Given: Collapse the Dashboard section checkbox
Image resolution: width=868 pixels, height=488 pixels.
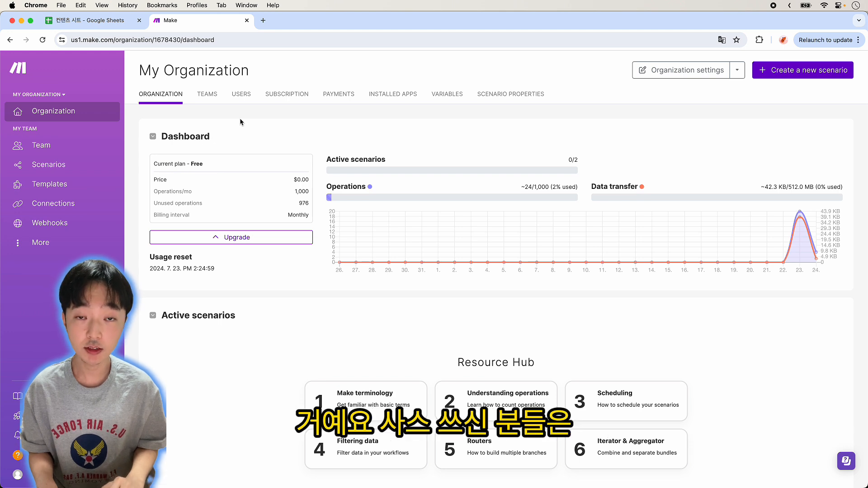Looking at the screenshot, I should point(153,136).
